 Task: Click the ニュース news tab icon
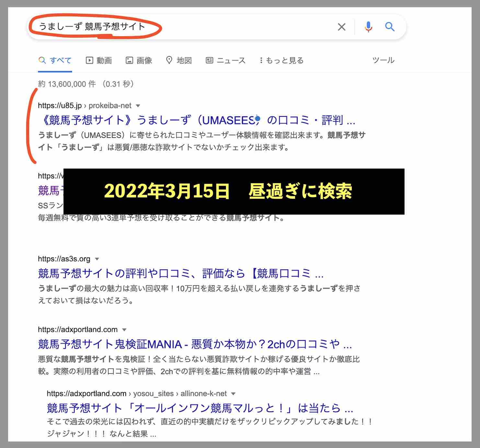tap(209, 60)
